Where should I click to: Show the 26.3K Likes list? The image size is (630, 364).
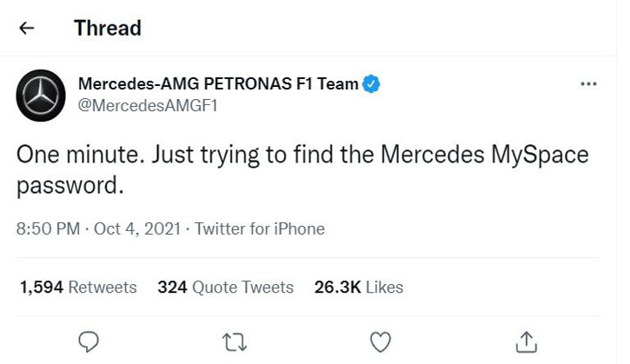[359, 287]
